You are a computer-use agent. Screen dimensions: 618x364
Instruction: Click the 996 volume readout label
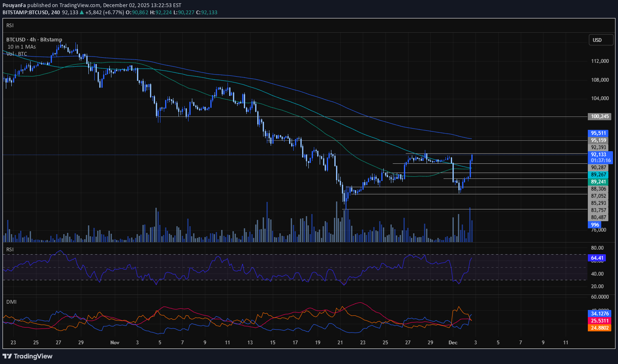tap(595, 225)
